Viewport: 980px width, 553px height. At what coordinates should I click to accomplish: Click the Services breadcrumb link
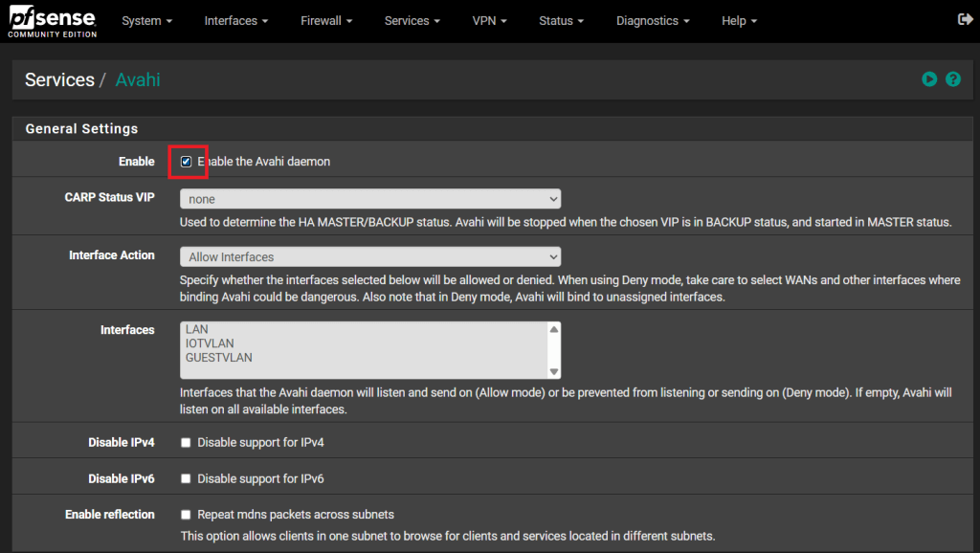click(x=59, y=80)
